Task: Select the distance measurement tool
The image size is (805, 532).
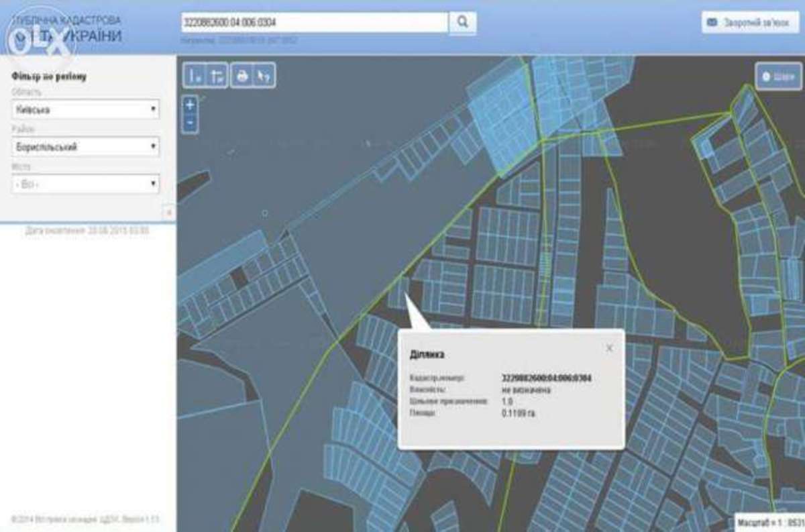Action: click(195, 76)
